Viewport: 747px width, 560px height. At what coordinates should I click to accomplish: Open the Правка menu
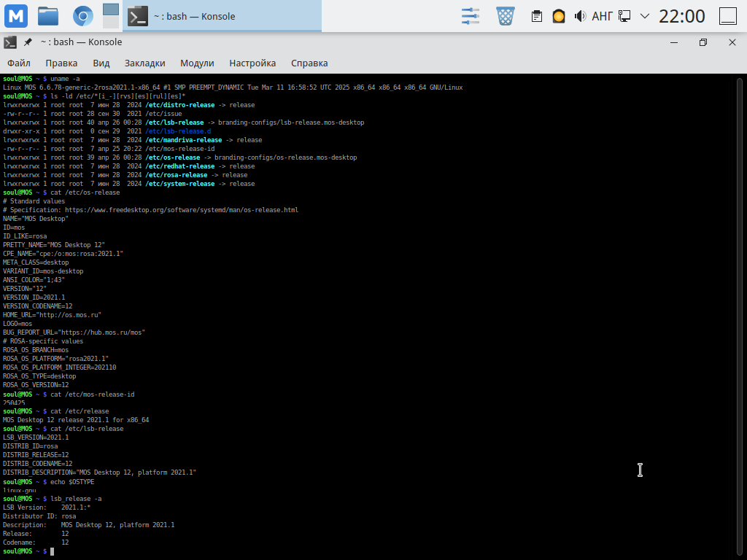(x=61, y=63)
